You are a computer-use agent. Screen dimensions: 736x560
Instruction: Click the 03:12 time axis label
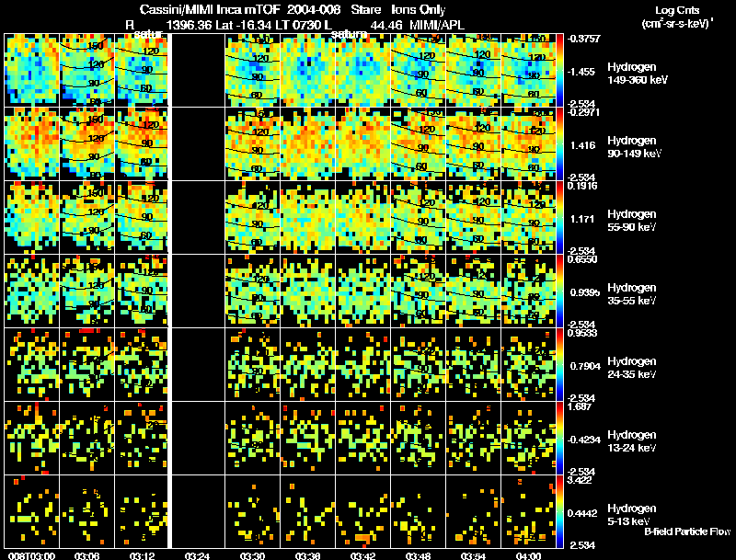pos(142,556)
